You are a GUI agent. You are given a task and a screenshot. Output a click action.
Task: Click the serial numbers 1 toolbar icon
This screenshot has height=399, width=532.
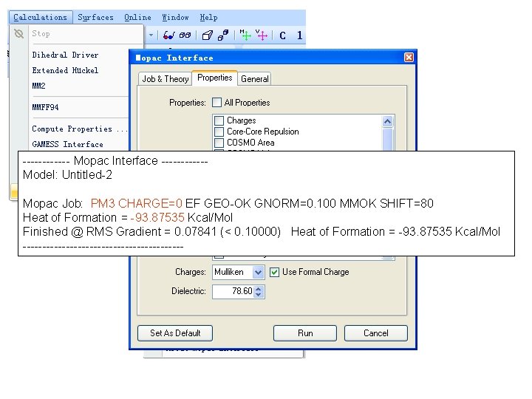point(299,35)
